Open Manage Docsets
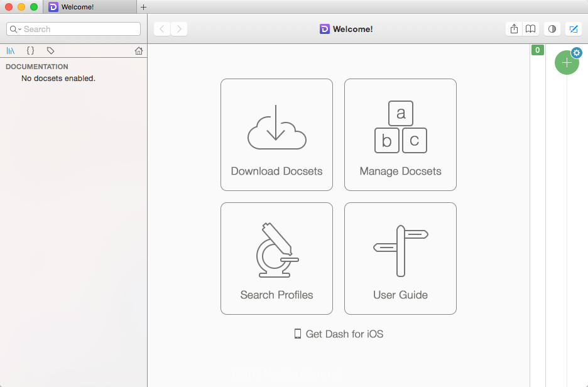Image resolution: width=588 pixels, height=387 pixels. pyautogui.click(x=400, y=134)
